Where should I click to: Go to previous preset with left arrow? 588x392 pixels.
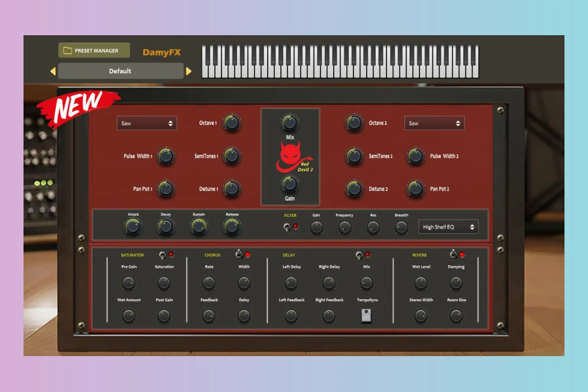pos(53,71)
